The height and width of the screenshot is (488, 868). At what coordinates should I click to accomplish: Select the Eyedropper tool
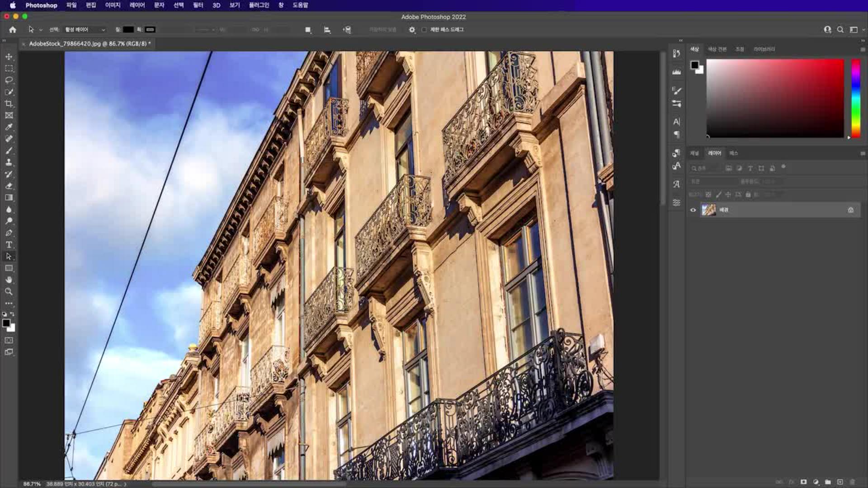pos(9,127)
